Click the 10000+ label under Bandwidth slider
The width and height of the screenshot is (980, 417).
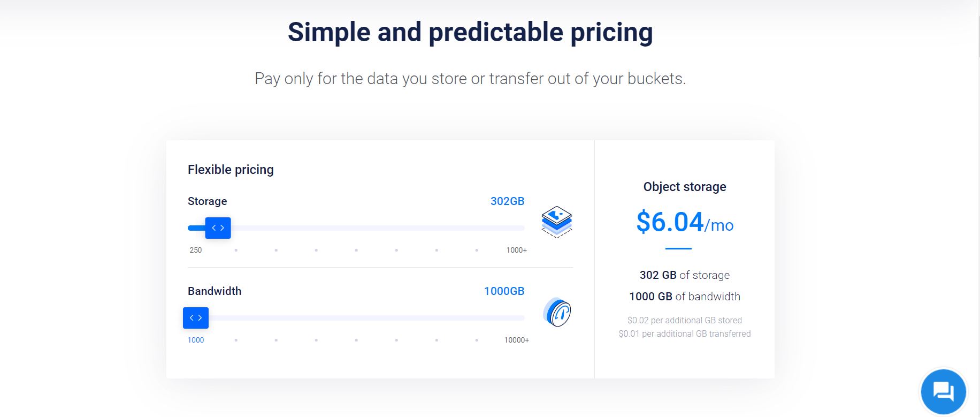[x=516, y=340]
